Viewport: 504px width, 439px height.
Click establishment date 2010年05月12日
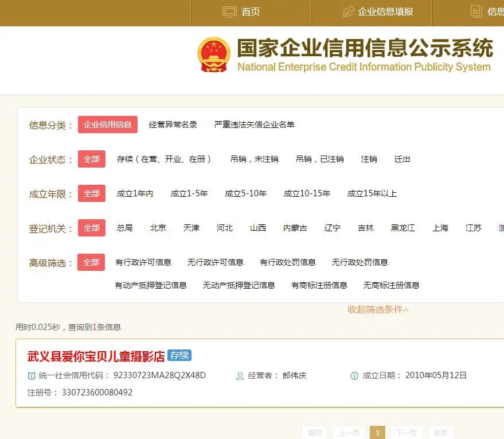coord(436,375)
